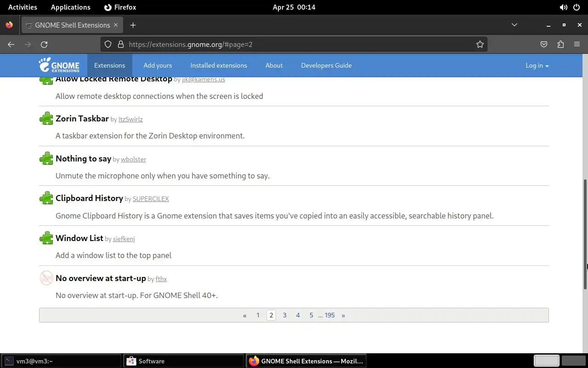View author wbolster profile

[x=133, y=159]
